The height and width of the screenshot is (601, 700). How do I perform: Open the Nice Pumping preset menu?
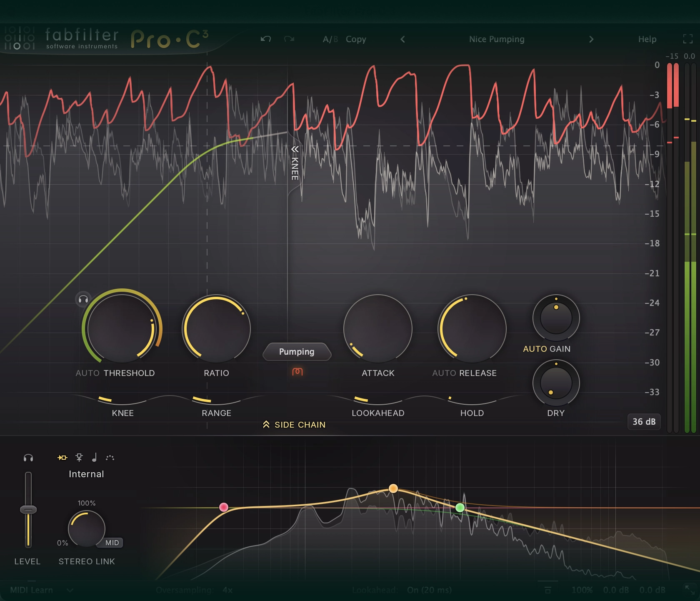[x=497, y=39]
